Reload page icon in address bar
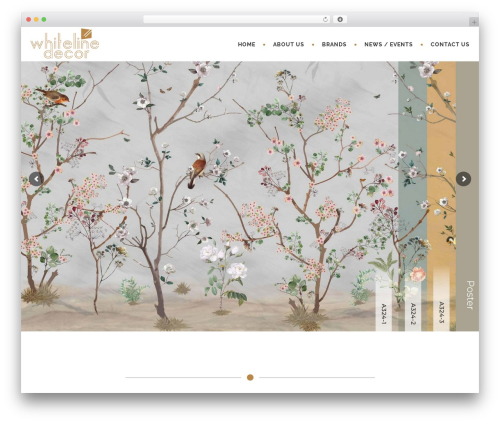This screenshot has height=423, width=500. (326, 20)
